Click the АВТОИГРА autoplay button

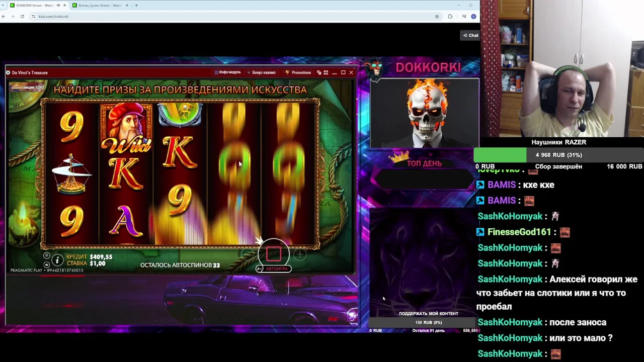274,269
